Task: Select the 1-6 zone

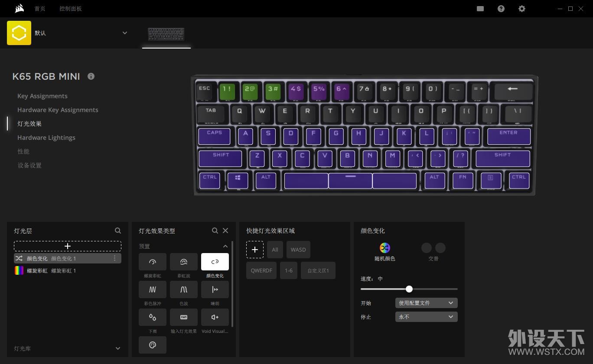Action: click(289, 270)
